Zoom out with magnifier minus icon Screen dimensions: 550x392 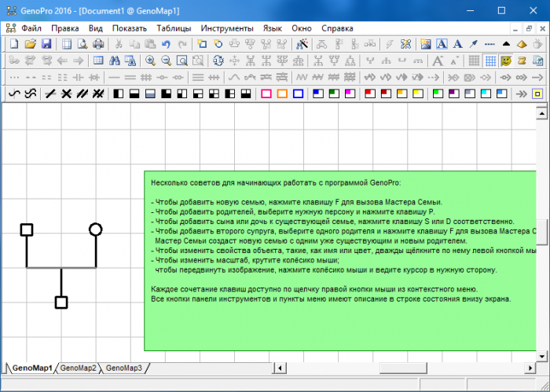click(167, 60)
